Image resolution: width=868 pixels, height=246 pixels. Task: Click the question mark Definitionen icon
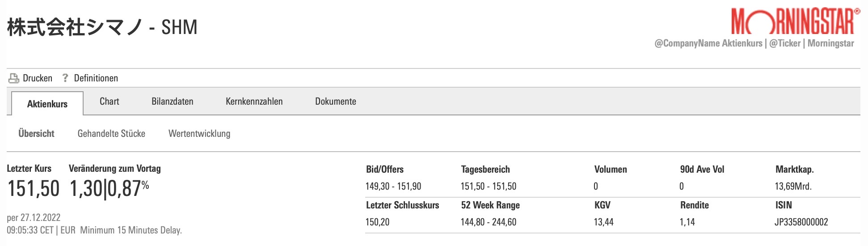[x=65, y=78]
